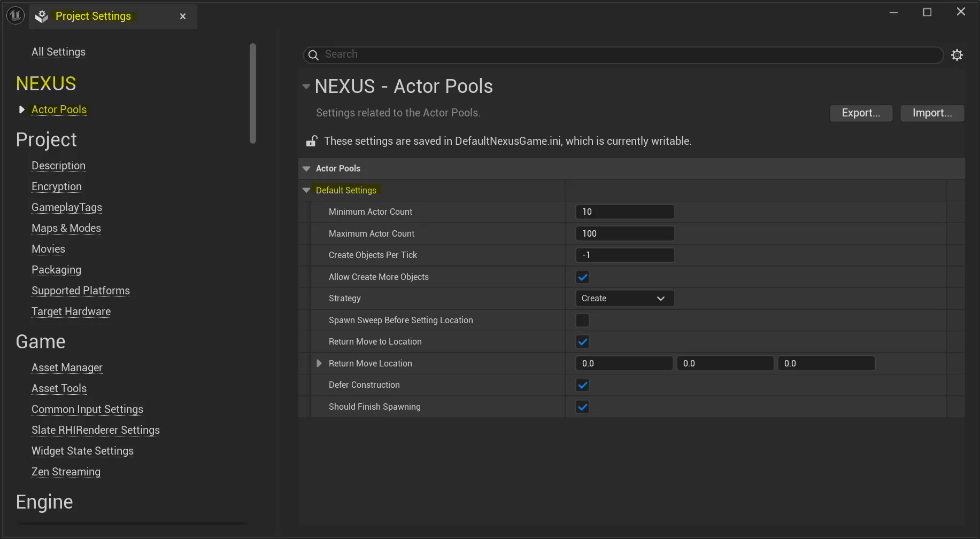Expand the Return Move Location row
Image resolution: width=980 pixels, height=539 pixels.
pos(319,363)
